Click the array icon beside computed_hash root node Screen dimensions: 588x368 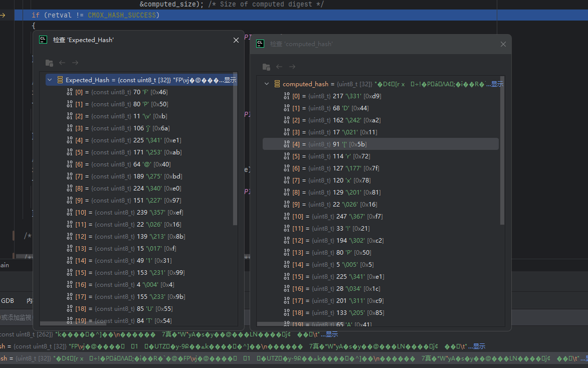click(277, 84)
